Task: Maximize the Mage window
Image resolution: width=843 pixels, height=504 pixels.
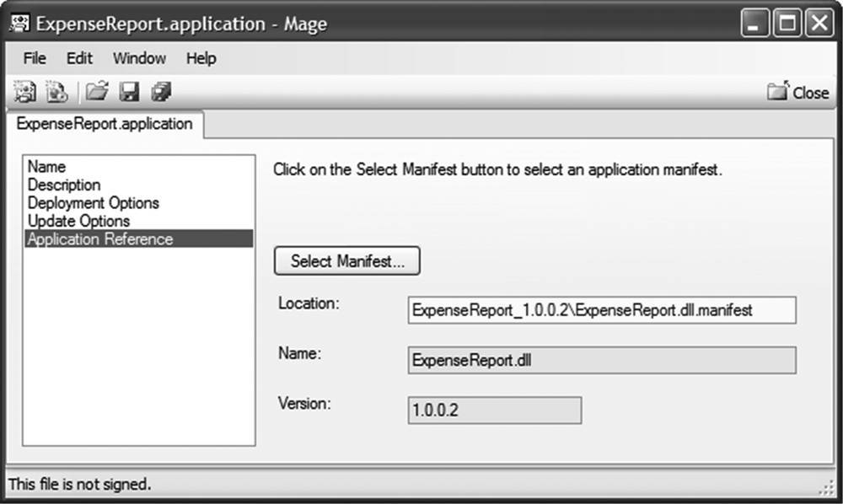Action: [787, 23]
